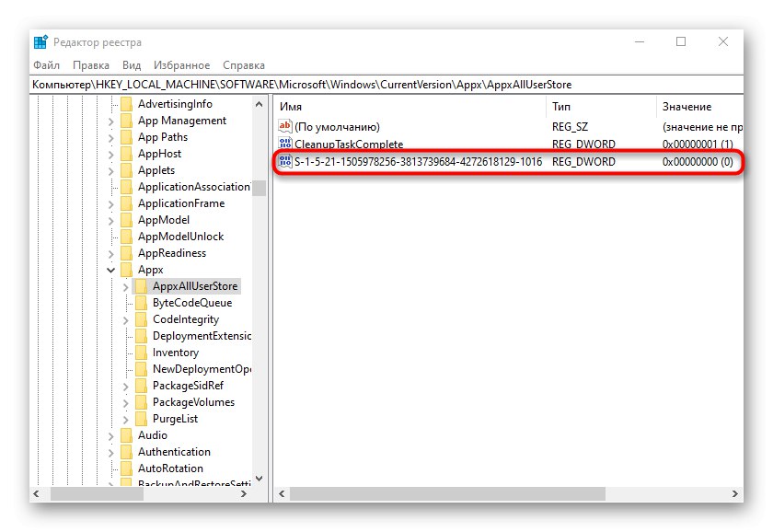Viewport: 773px width, 532px height.
Task: Expand the AppHost key
Action: tap(111, 155)
